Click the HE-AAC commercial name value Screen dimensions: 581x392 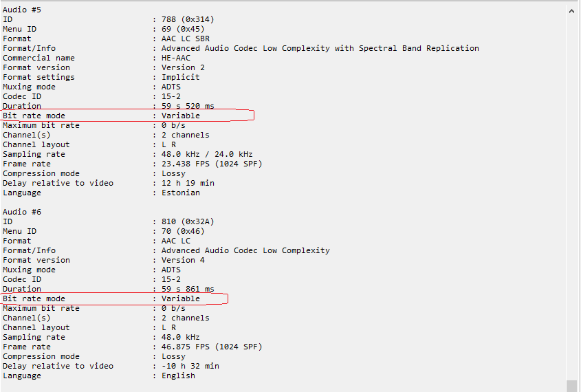point(175,58)
